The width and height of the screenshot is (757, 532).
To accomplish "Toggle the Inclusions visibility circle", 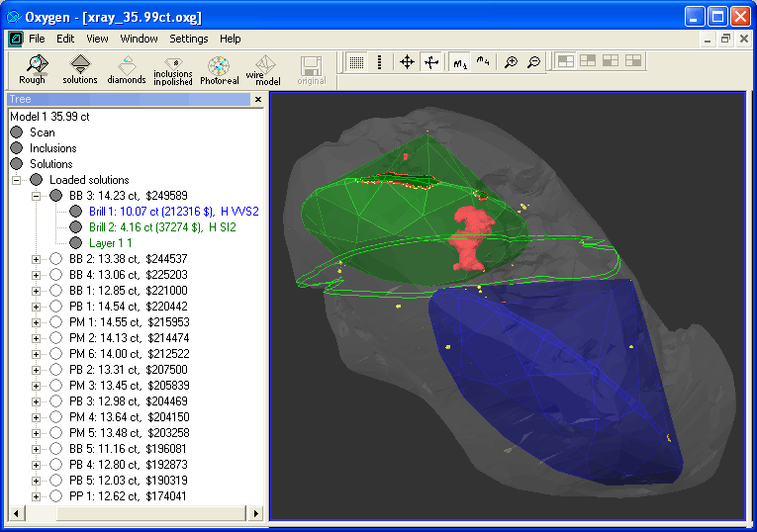I will (17, 148).
